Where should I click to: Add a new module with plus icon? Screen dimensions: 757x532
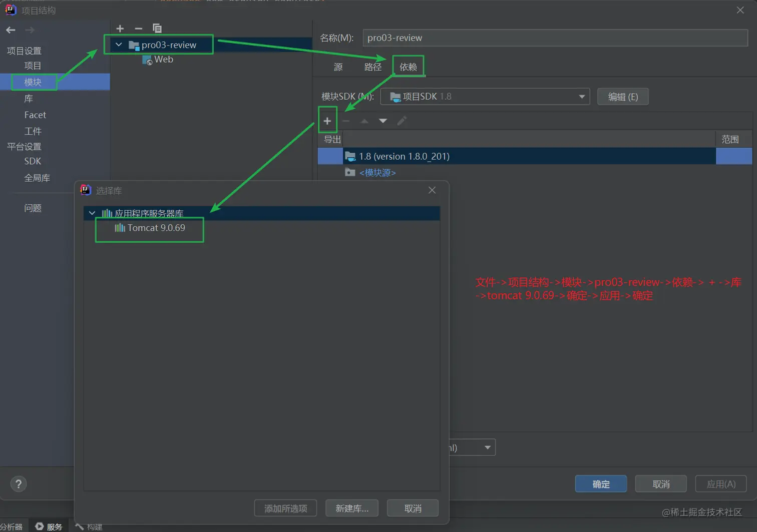tap(120, 29)
